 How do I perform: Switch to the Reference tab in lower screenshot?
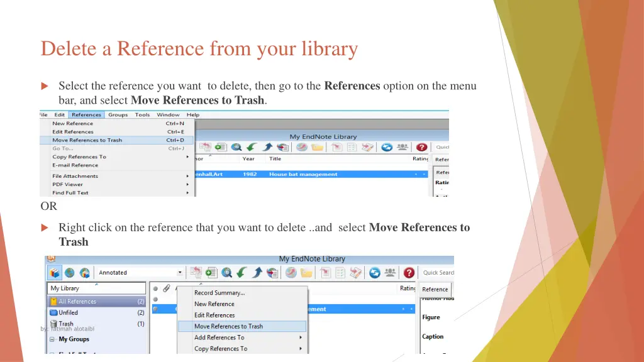(435, 289)
